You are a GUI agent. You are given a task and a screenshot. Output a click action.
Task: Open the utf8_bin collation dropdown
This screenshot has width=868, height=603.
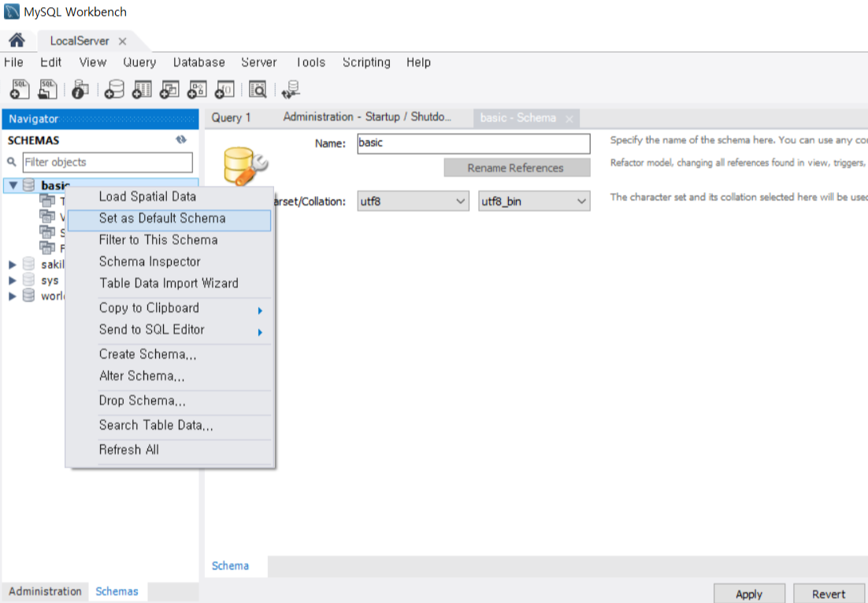tap(534, 202)
